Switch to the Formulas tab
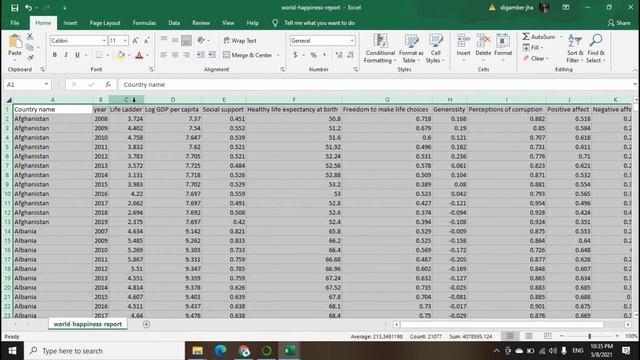 point(144,23)
